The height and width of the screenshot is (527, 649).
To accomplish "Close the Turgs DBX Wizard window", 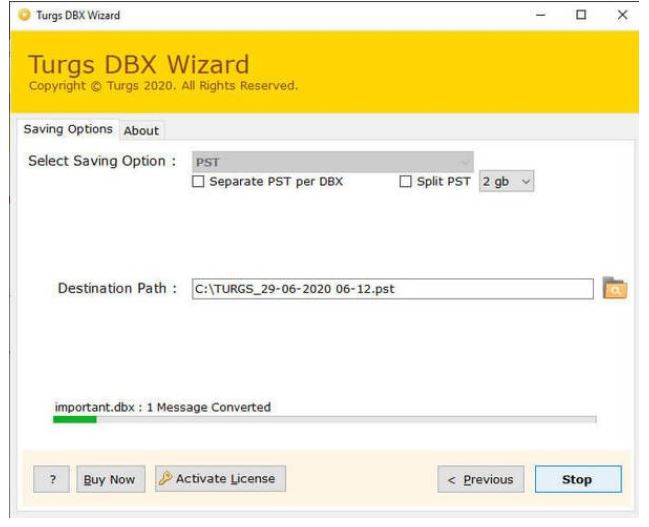I will click(x=622, y=15).
